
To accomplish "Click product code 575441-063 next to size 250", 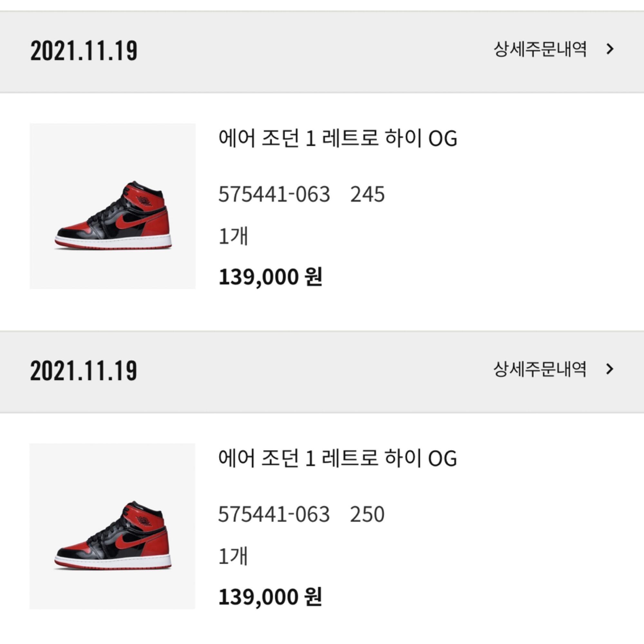I will click(274, 514).
